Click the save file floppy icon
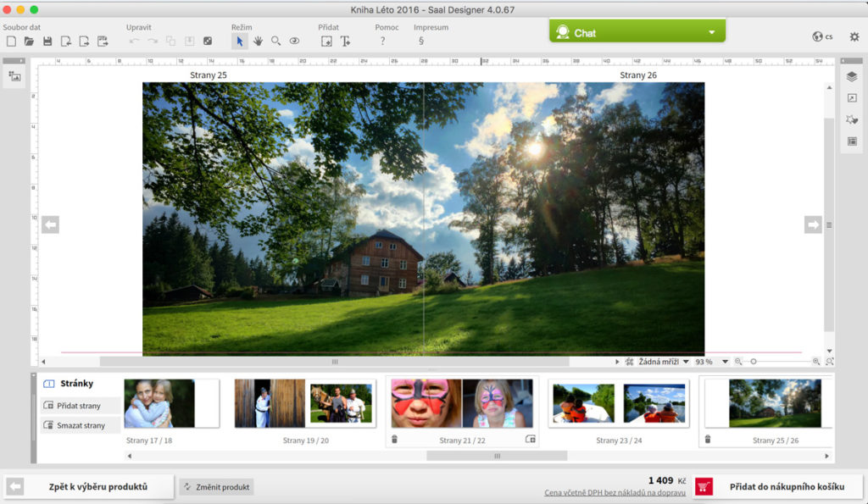The image size is (868, 504). point(47,41)
